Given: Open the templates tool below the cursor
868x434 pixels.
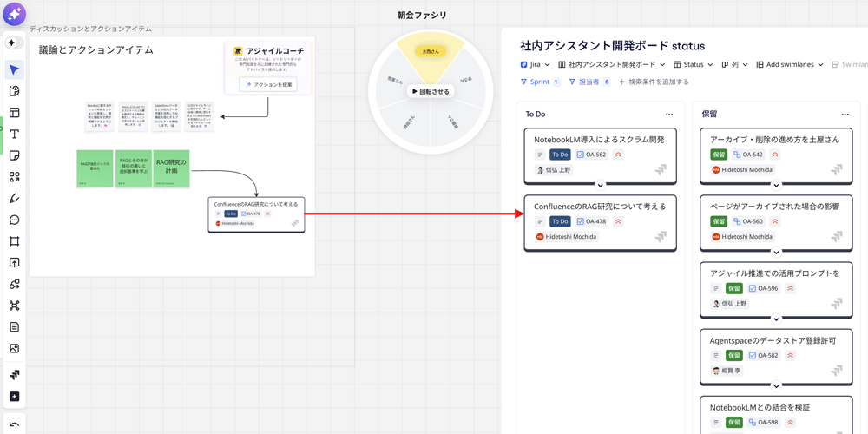Looking at the screenshot, I should pyautogui.click(x=15, y=91).
